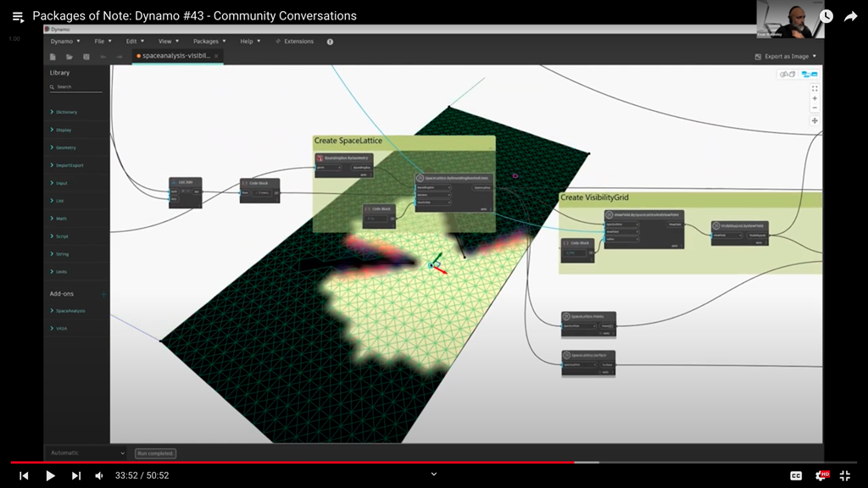The image size is (868, 488).
Task: Click the zoom in plus button
Action: pyautogui.click(x=815, y=98)
